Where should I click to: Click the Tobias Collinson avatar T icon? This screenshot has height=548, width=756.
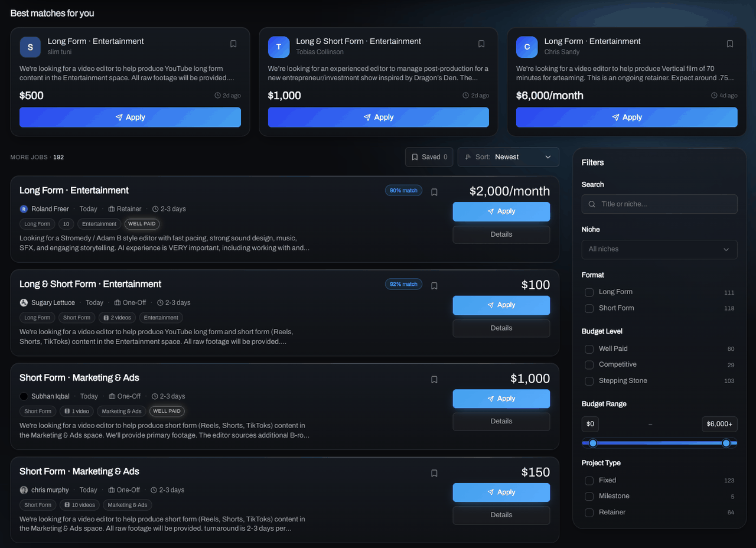pyautogui.click(x=279, y=47)
